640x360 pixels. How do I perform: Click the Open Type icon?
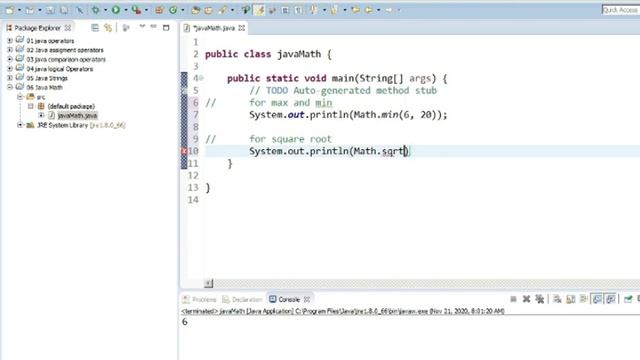[x=196, y=10]
